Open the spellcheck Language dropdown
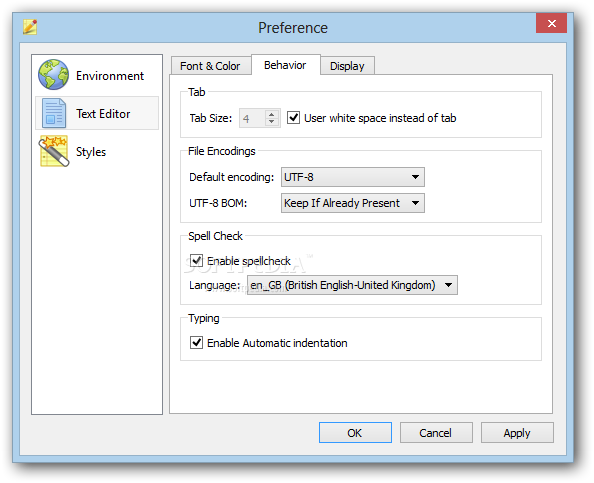This screenshot has width=594, height=483. 352,285
